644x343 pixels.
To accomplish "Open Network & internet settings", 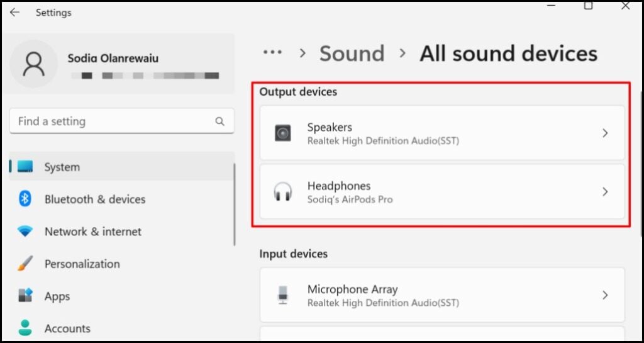I will (x=93, y=232).
